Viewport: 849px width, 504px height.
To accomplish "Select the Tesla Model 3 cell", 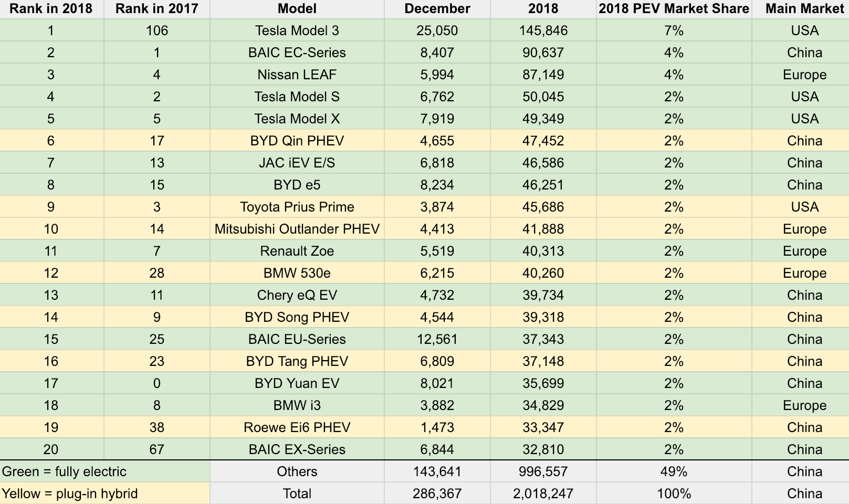I will (297, 30).
